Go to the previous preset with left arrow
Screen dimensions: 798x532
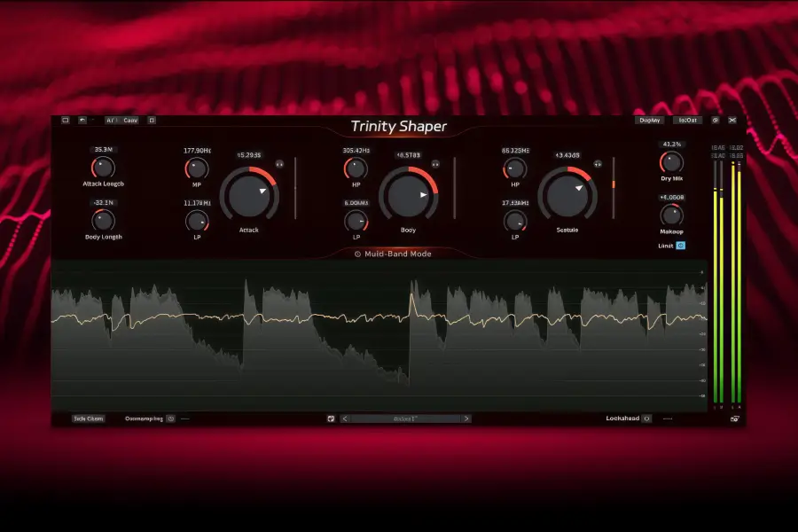pos(346,419)
